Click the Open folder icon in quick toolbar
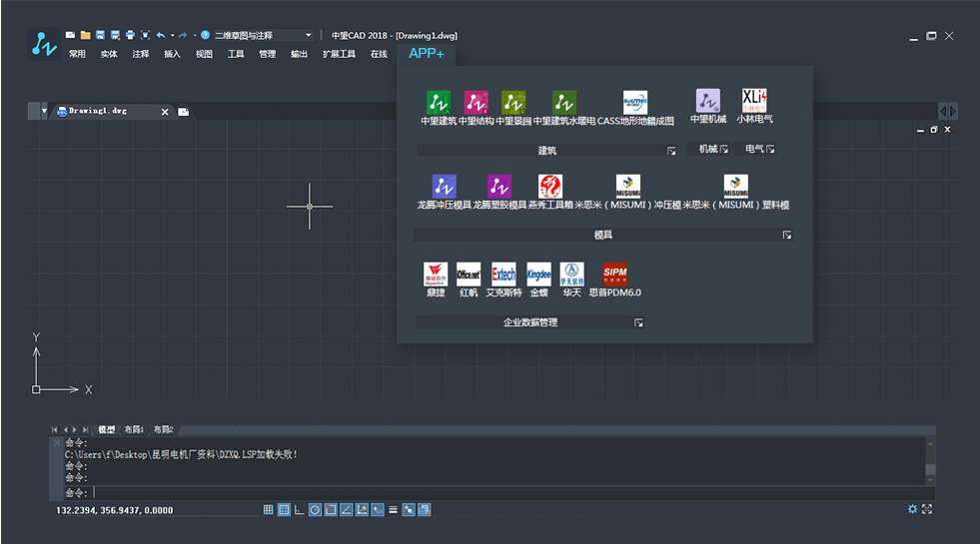This screenshot has height=544, width=980. (85, 35)
